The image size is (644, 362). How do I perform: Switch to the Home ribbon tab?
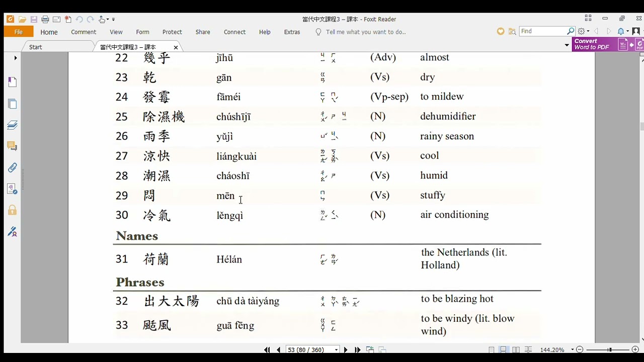(x=49, y=32)
